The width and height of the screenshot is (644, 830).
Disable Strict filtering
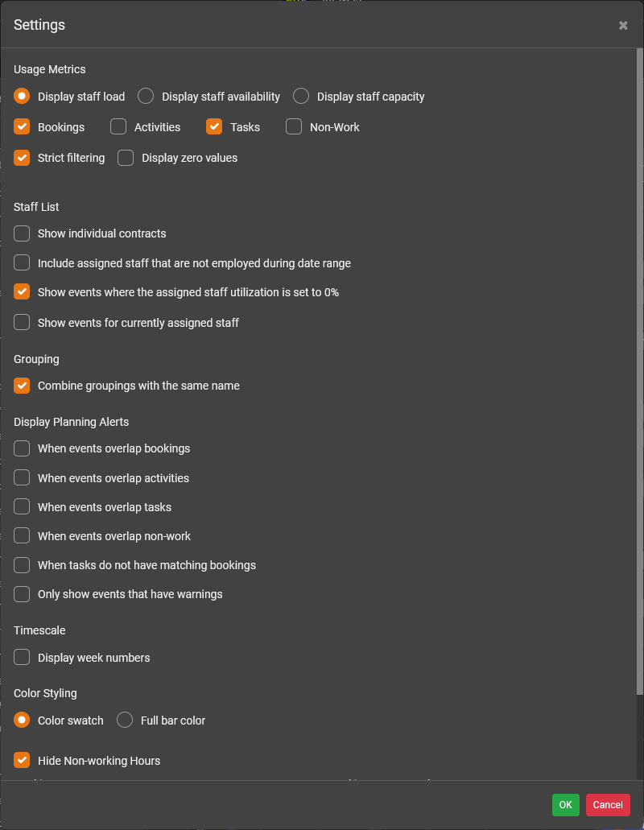(x=22, y=158)
